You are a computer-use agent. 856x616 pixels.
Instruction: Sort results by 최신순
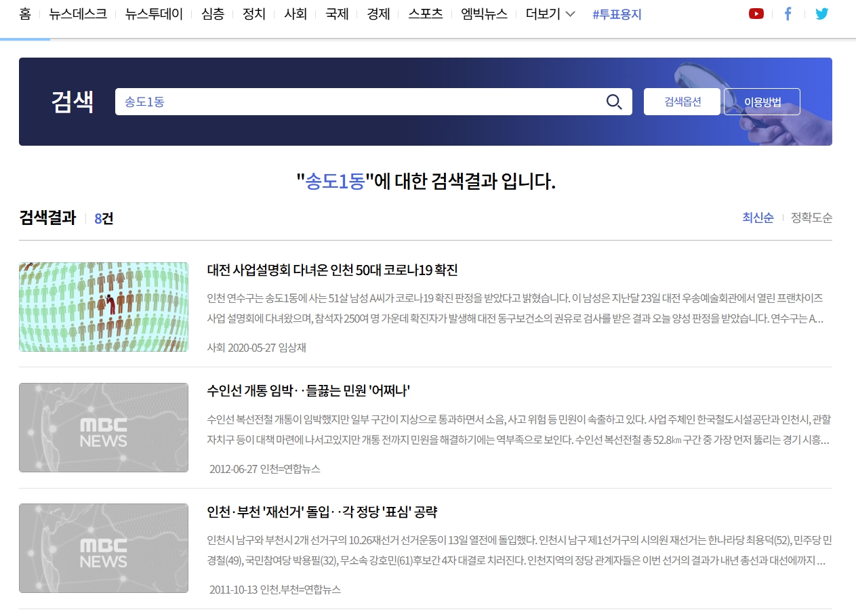point(758,218)
